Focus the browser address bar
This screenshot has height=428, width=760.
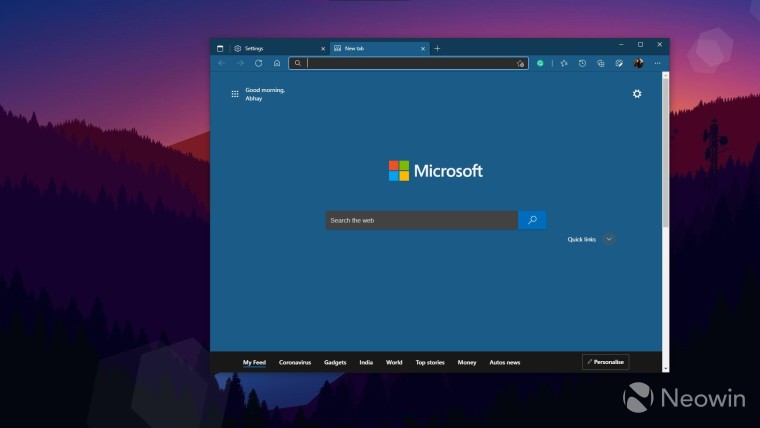[408, 63]
